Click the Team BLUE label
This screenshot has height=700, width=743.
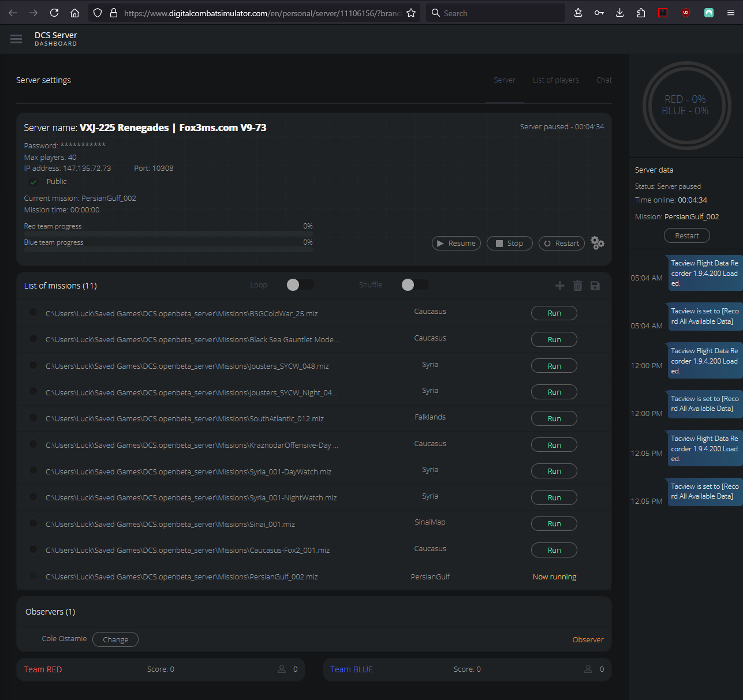(352, 669)
